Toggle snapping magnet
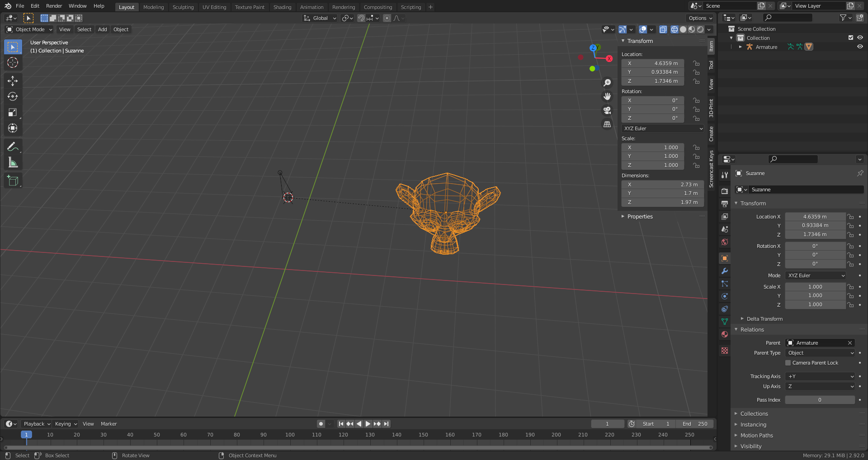 [361, 18]
